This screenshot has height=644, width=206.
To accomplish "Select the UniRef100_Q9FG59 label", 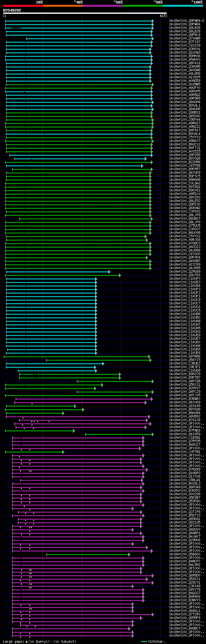I will [185, 155].
